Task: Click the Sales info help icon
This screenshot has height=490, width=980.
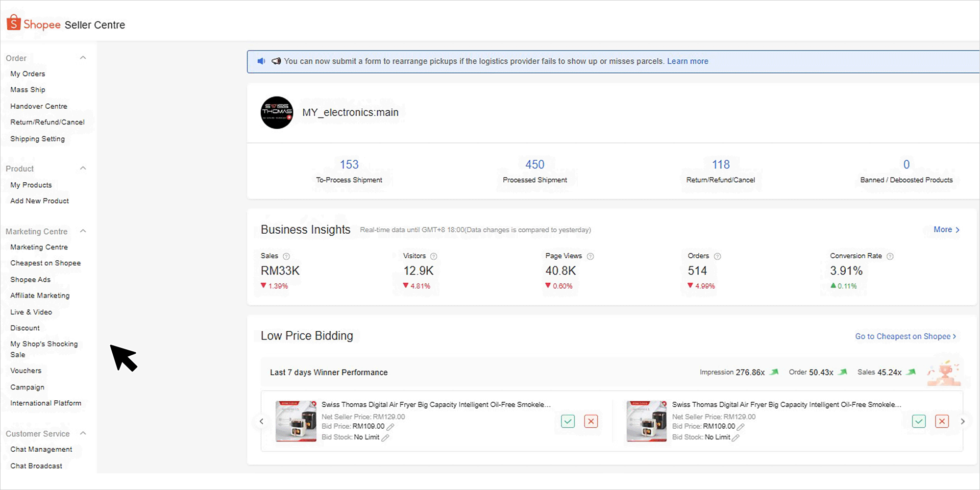Action: tap(286, 256)
